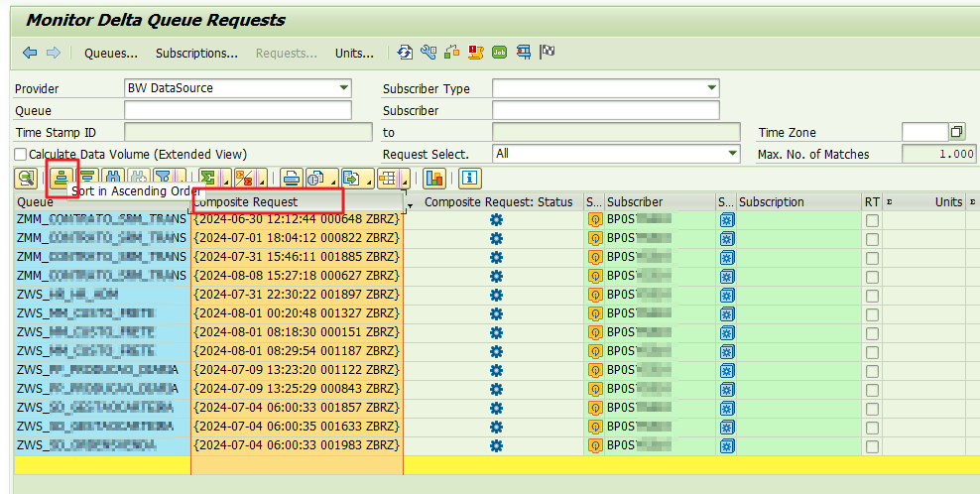
Task: Click the red exclamation log icon
Action: tap(476, 53)
